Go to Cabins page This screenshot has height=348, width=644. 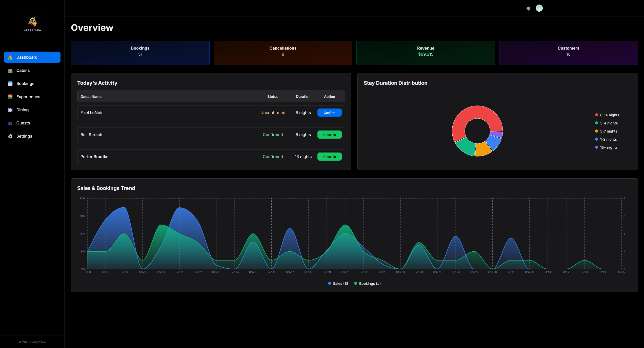(32, 70)
